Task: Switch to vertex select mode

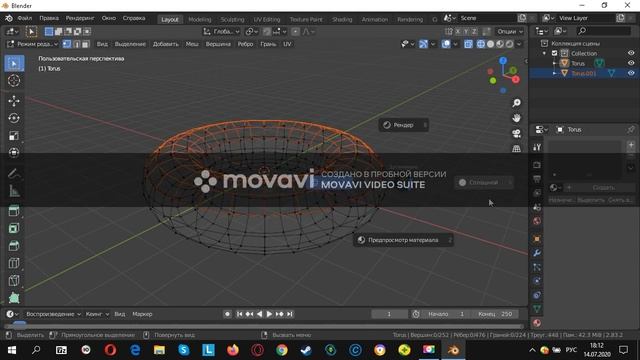Action: [x=67, y=44]
